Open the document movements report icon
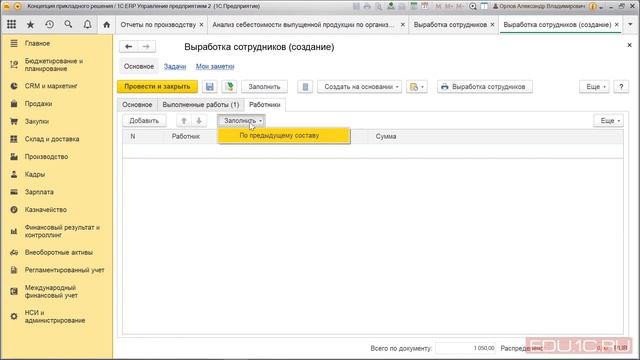 (305, 87)
